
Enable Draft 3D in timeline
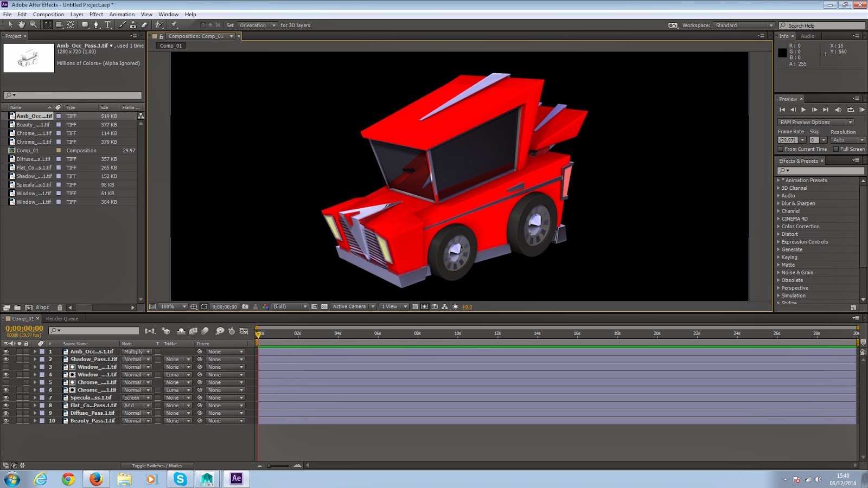[166, 331]
